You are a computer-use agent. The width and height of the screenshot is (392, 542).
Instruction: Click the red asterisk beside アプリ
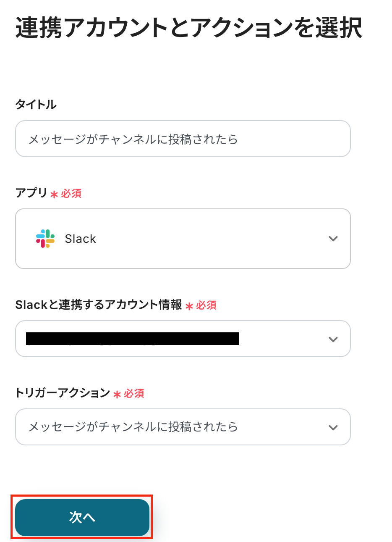point(54,195)
